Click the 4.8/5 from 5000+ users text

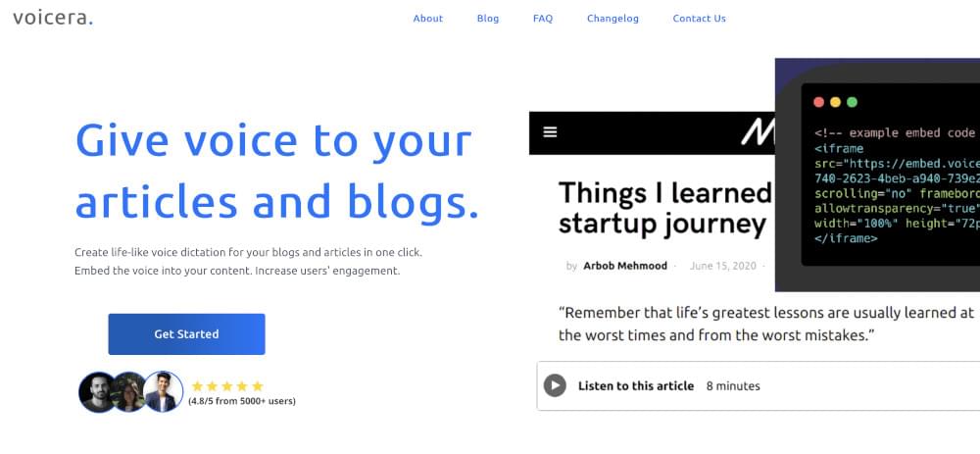(x=242, y=401)
